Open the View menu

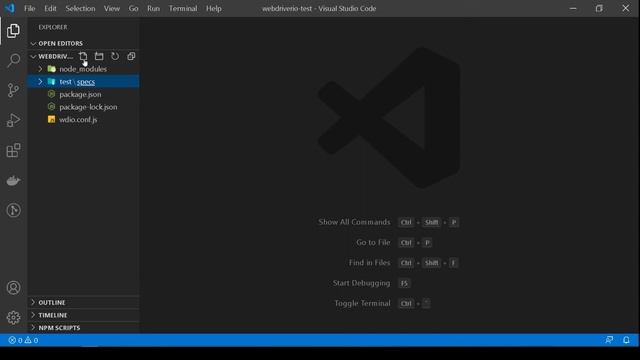pos(111,8)
